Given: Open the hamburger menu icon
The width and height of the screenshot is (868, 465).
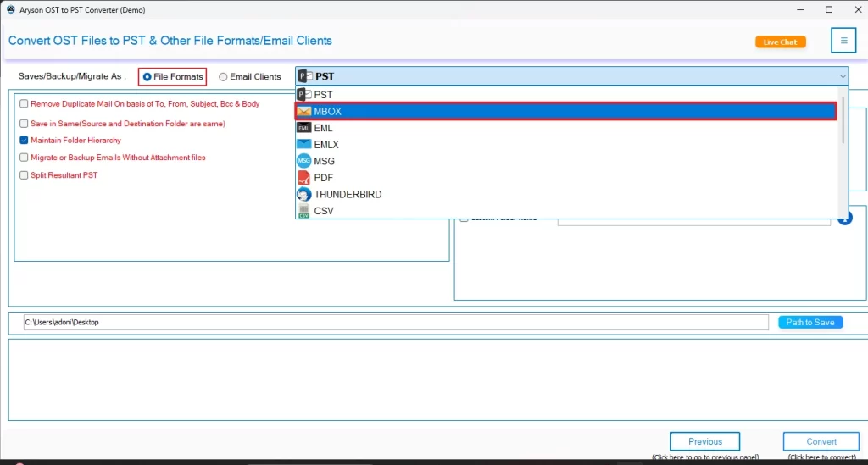Looking at the screenshot, I should coord(843,41).
